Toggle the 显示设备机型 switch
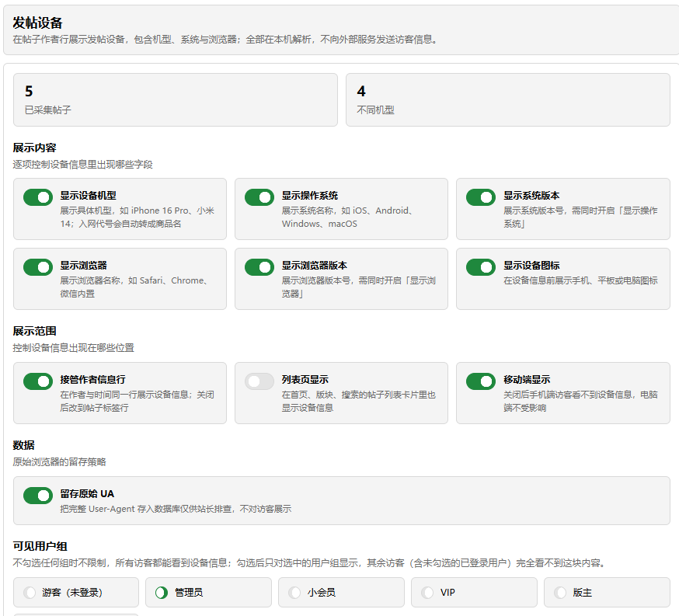This screenshot has width=679, height=616. click(38, 197)
